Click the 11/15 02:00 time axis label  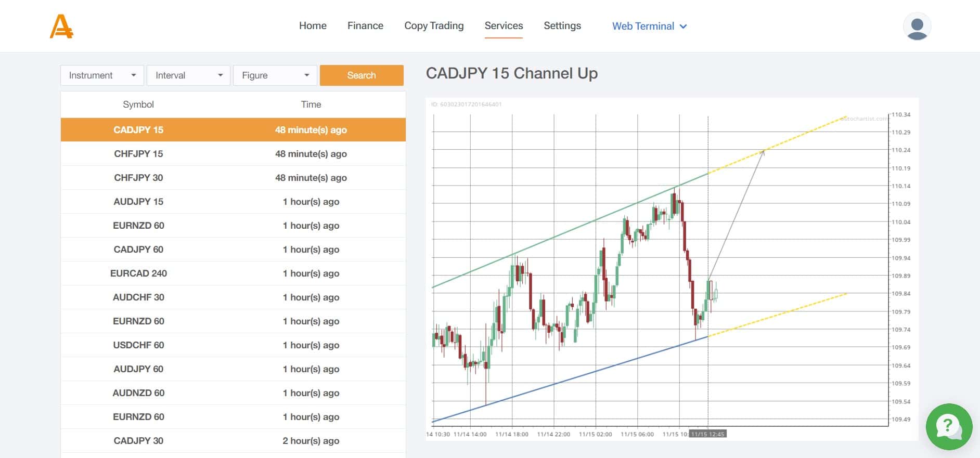pos(595,434)
